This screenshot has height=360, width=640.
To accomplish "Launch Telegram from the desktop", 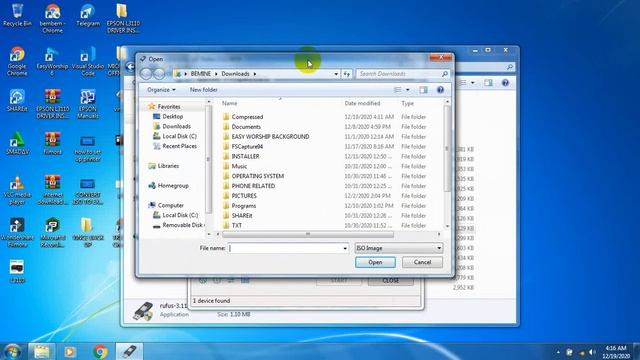I will (88, 16).
